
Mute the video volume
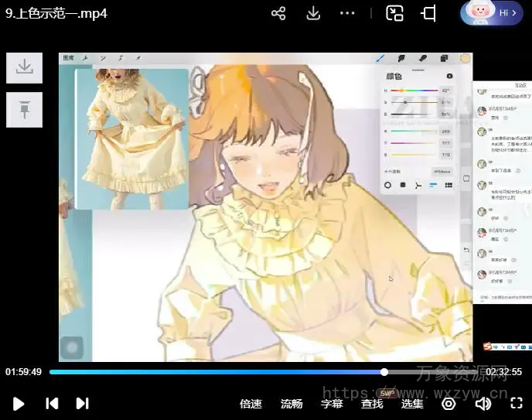click(483, 403)
